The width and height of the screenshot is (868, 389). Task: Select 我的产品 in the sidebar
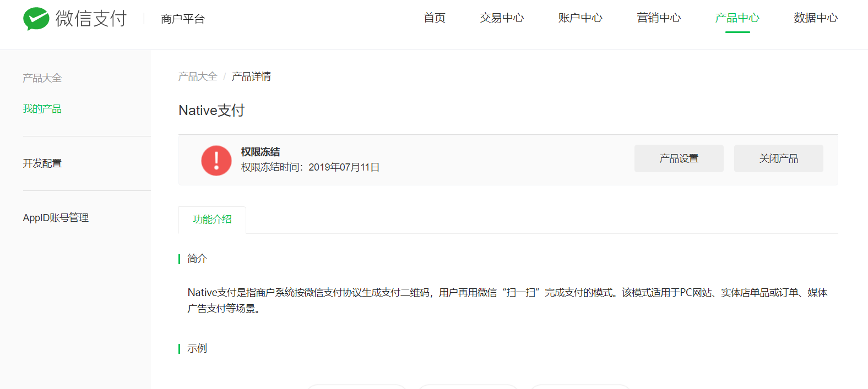click(42, 109)
